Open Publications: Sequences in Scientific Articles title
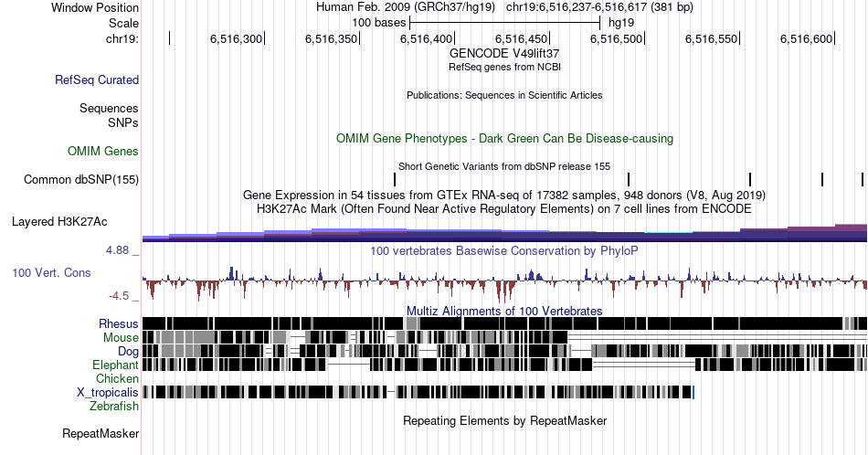The width and height of the screenshot is (868, 455). (504, 95)
